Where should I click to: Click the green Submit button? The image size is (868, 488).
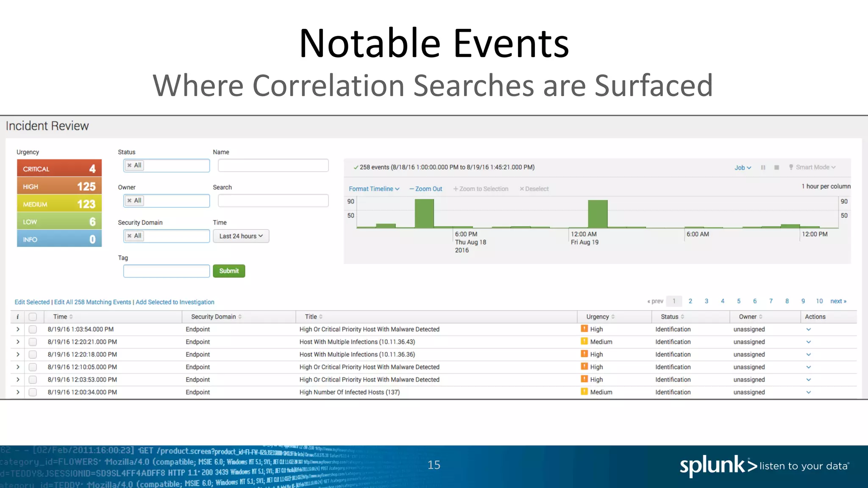click(229, 271)
